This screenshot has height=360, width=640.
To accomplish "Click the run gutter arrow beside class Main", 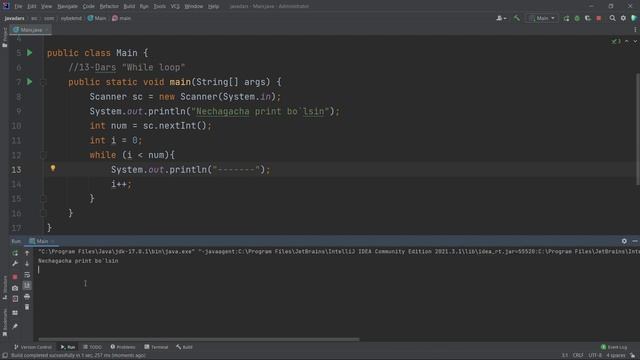I will pos(29,53).
